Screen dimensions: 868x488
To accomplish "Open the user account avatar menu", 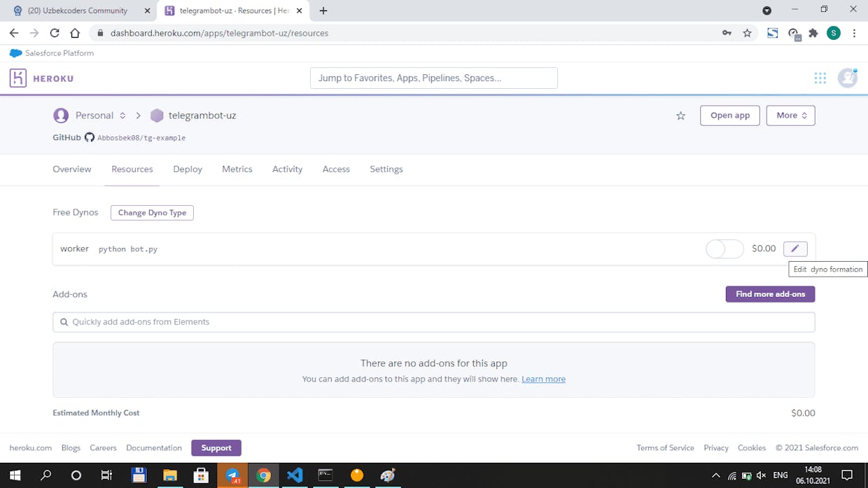I will click(x=848, y=78).
